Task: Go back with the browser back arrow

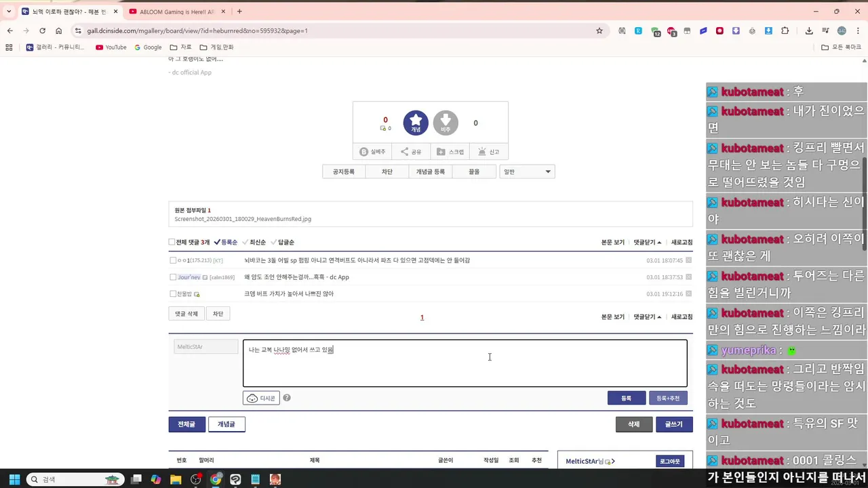Action: [9, 30]
